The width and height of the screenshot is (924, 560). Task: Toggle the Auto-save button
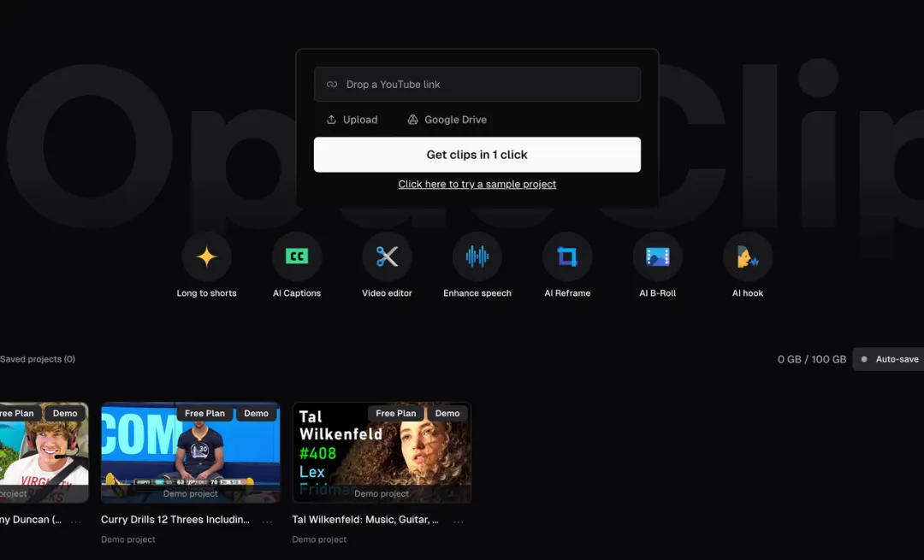tap(889, 359)
